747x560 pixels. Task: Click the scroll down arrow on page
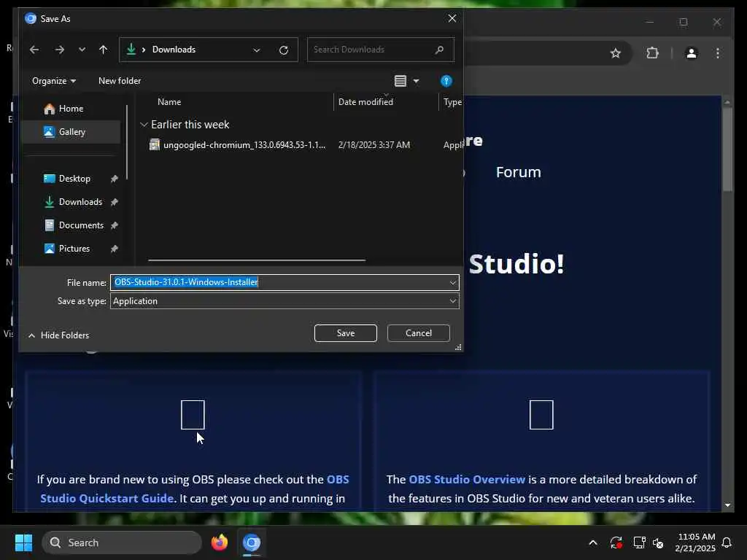tap(727, 505)
